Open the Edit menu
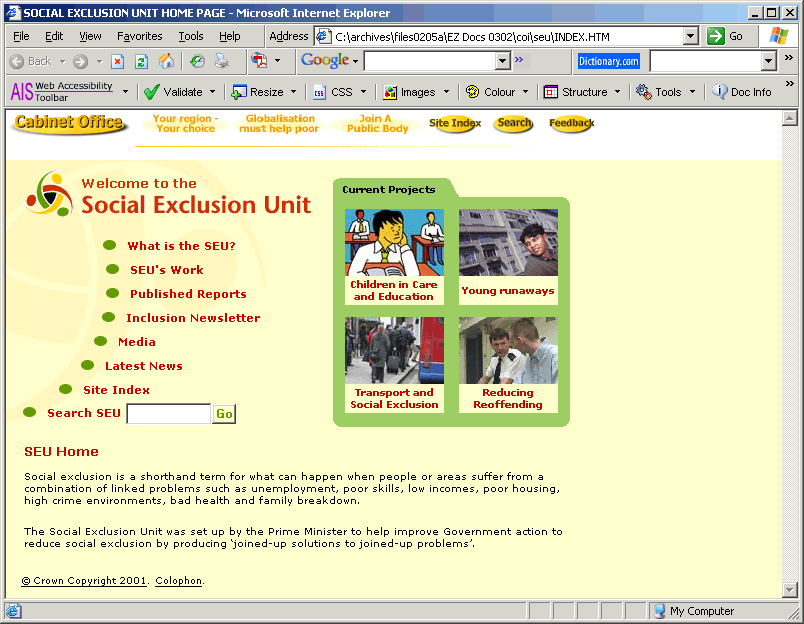The height and width of the screenshot is (624, 804). [x=54, y=36]
